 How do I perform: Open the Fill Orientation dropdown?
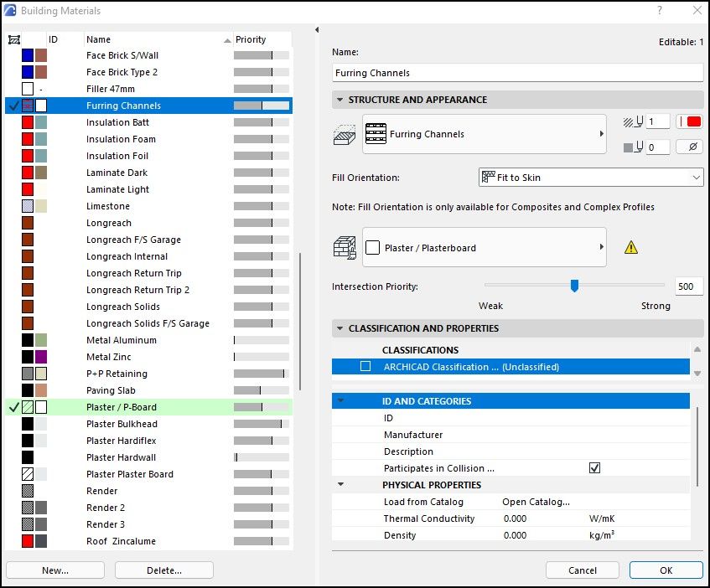[x=591, y=178]
